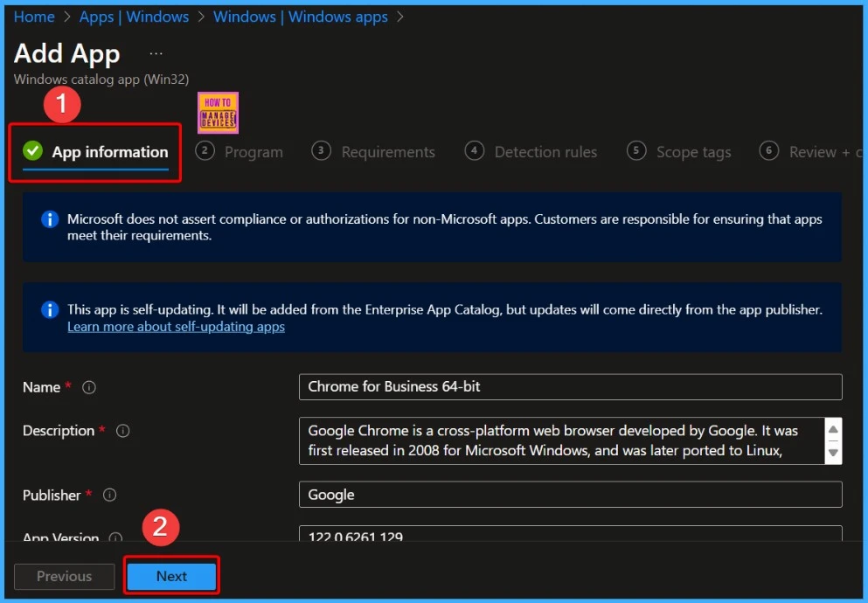Click the Add App page title

67,54
